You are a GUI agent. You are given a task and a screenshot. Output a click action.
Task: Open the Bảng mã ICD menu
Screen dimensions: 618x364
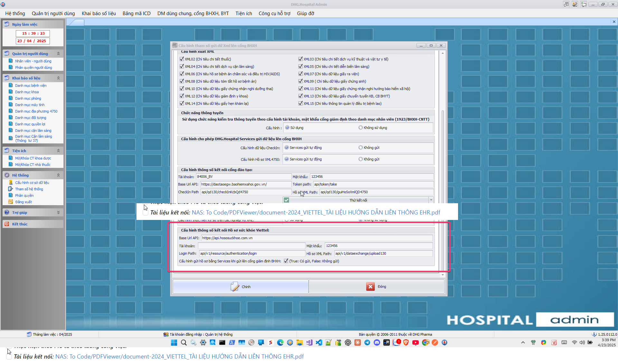click(x=136, y=13)
